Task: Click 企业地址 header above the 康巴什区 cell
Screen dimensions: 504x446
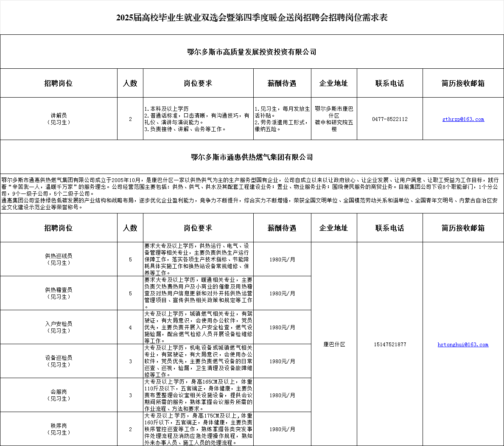Action: pos(333,228)
